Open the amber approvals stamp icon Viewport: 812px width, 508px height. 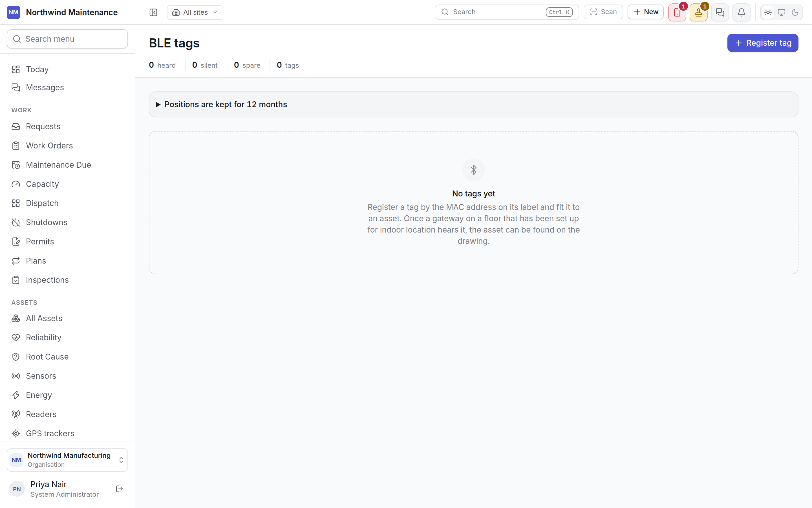pos(699,12)
